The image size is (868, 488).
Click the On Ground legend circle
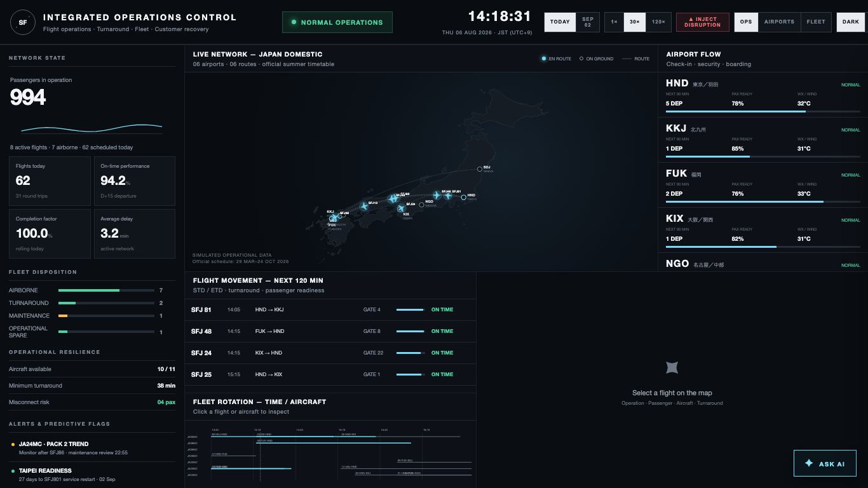[581, 58]
